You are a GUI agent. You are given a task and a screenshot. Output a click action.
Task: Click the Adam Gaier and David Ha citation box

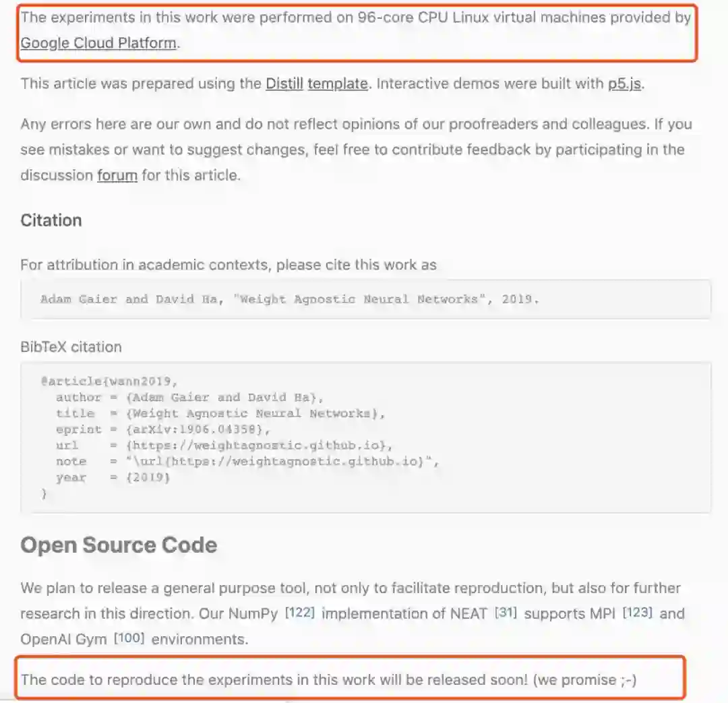290,299
